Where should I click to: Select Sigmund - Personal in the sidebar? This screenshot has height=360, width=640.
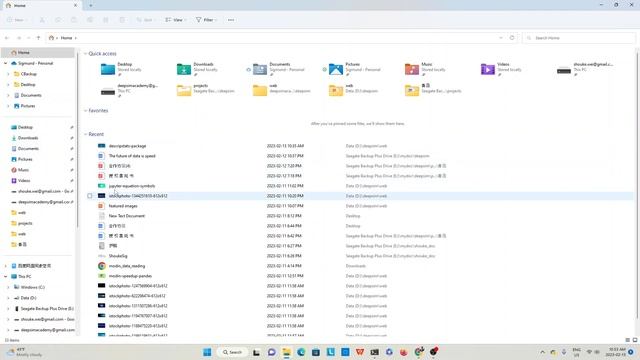pyautogui.click(x=35, y=63)
